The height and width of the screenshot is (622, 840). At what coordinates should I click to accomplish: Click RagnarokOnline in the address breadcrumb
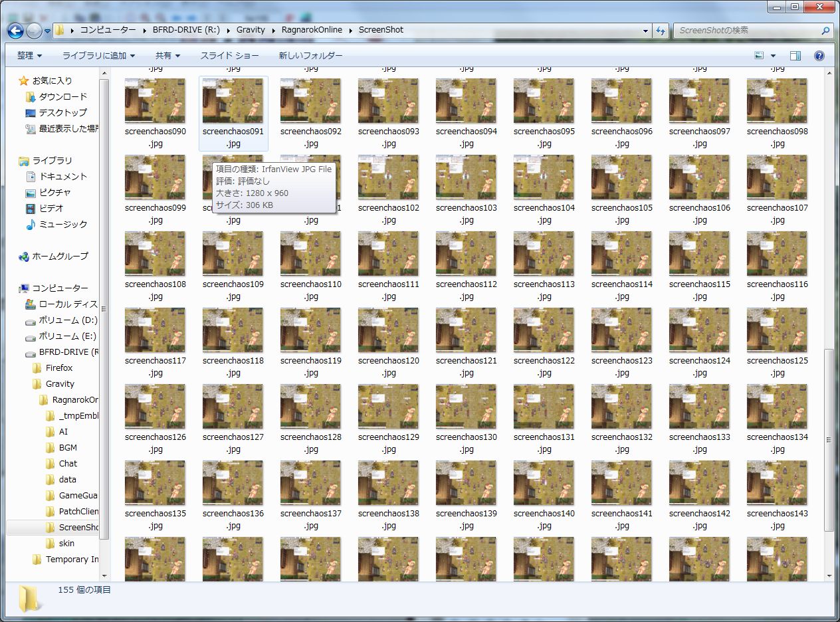tap(312, 30)
